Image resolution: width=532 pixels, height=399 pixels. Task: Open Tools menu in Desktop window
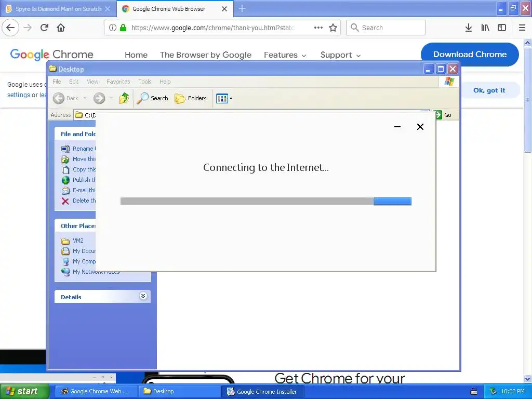coord(144,82)
